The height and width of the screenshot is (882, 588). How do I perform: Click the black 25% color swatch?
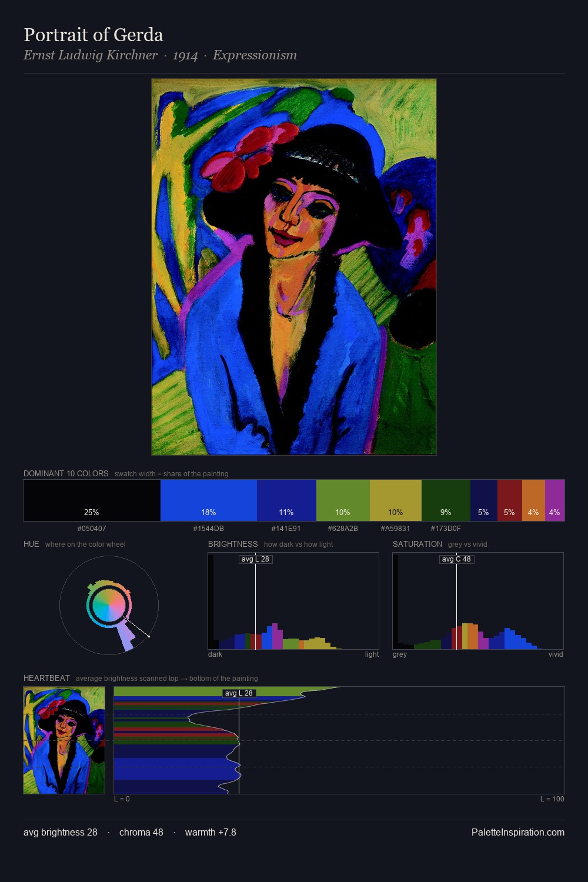pos(92,500)
